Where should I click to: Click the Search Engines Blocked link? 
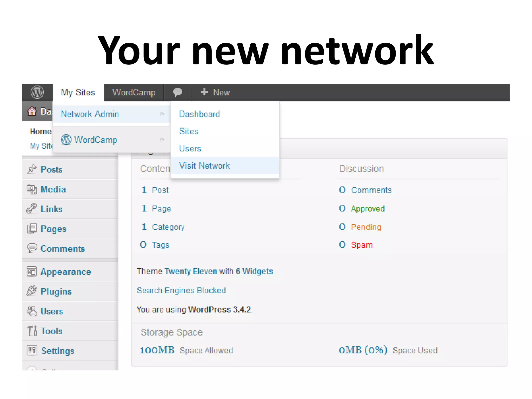point(181,290)
